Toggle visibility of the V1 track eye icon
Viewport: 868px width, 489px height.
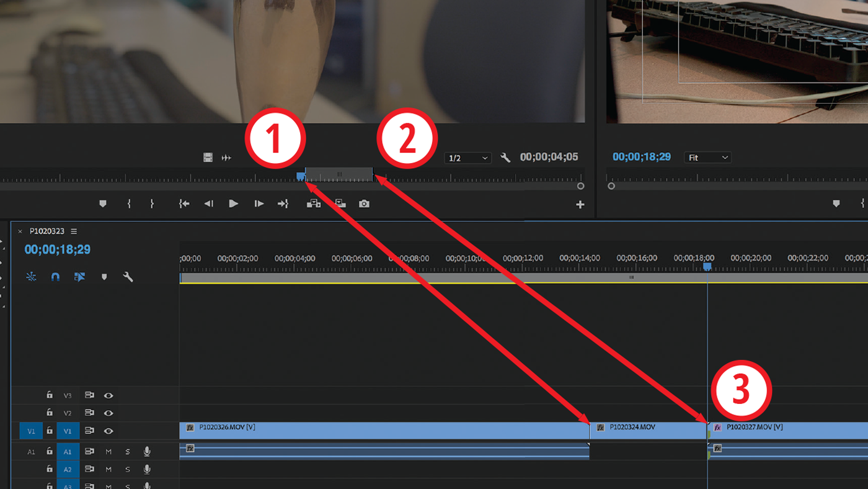pos(109,430)
